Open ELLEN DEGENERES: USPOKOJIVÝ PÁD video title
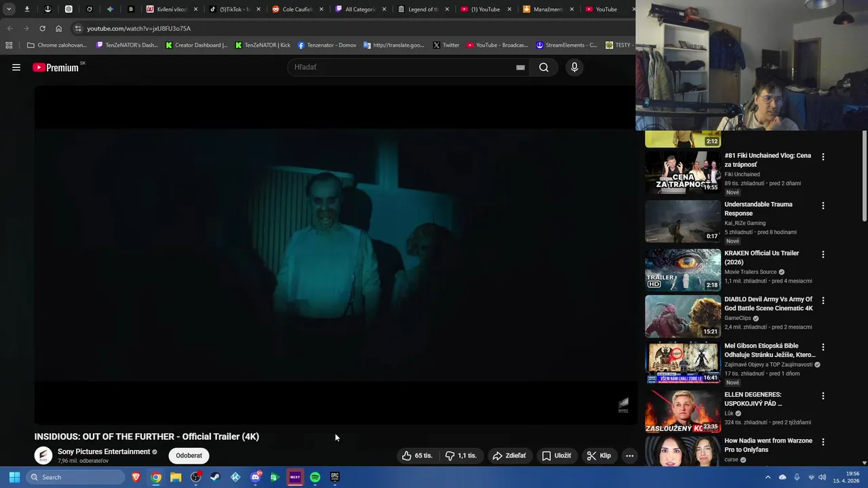The image size is (868, 488). point(753,399)
